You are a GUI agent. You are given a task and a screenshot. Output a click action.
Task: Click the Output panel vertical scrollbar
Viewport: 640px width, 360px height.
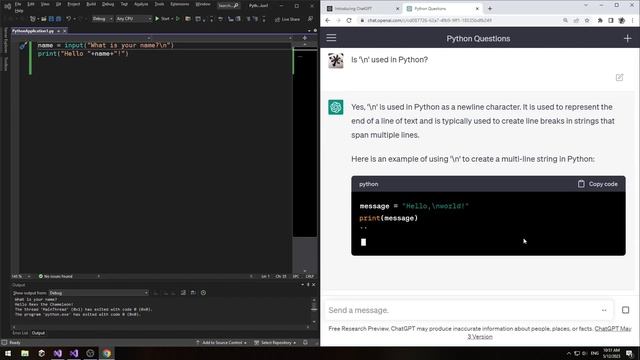[x=314, y=310]
